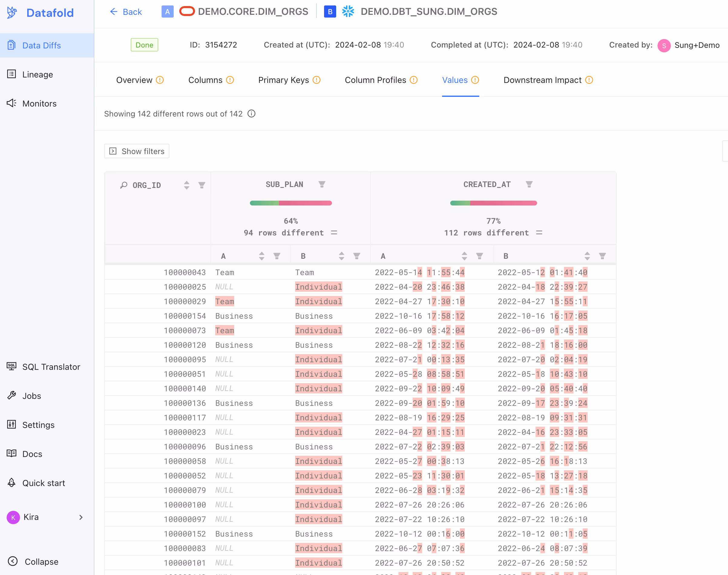The width and height of the screenshot is (728, 575).
Task: Click the dataset B badge
Action: (x=330, y=12)
